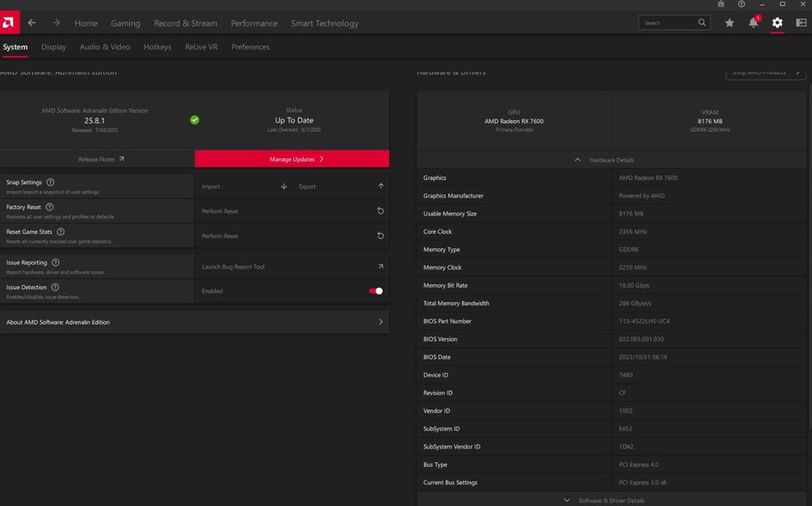Open the bug report icon in title bar
812x506 pixels.
pyautogui.click(x=721, y=4)
